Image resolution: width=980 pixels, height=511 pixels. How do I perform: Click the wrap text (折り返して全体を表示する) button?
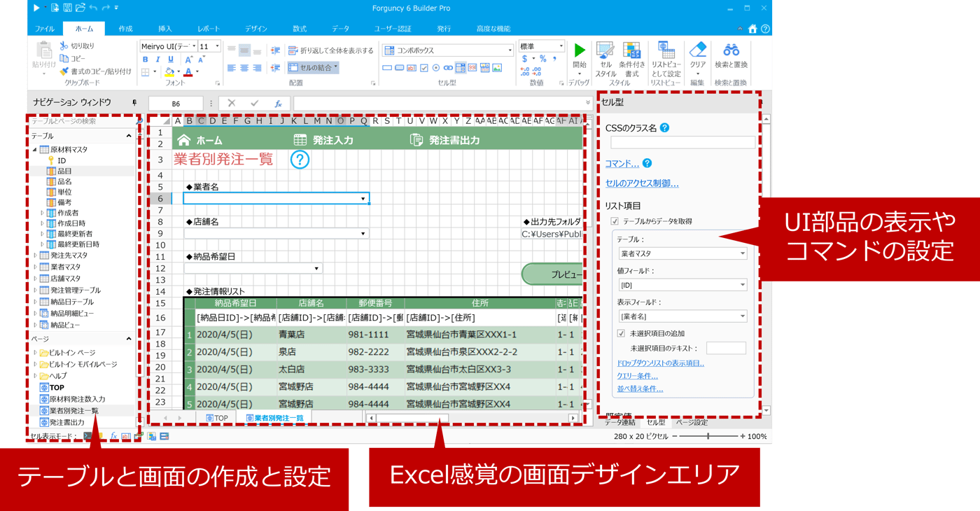coord(331,50)
